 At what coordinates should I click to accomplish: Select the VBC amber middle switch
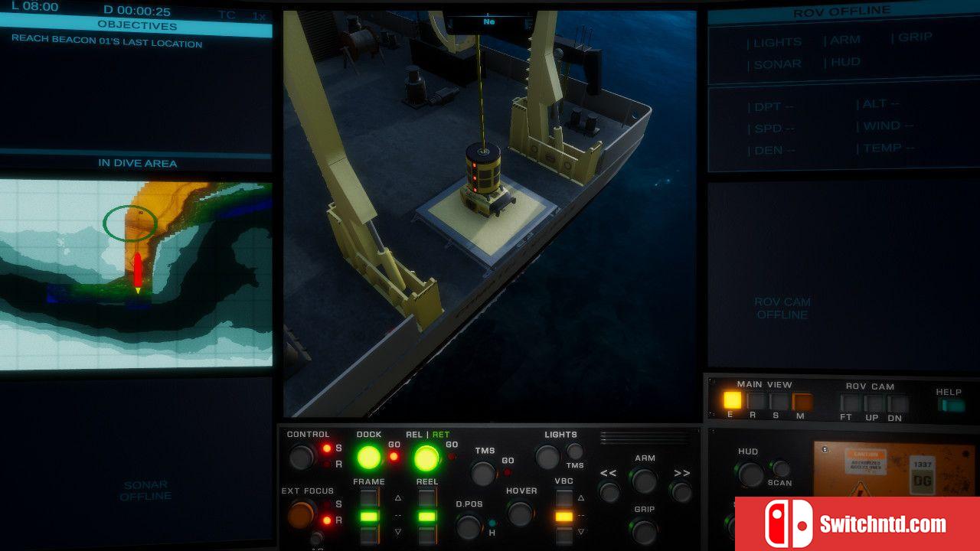pyautogui.click(x=563, y=517)
